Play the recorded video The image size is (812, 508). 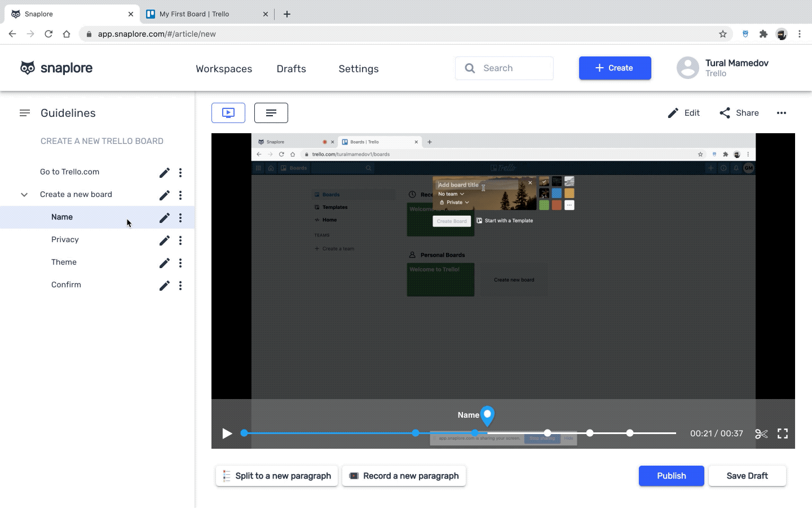227,433
